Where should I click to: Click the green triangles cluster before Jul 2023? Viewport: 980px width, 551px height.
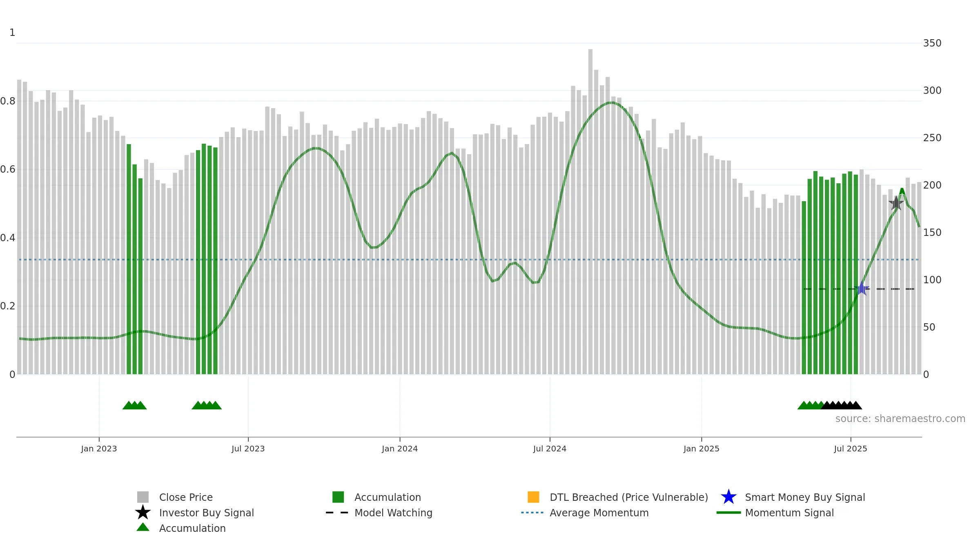point(207,405)
